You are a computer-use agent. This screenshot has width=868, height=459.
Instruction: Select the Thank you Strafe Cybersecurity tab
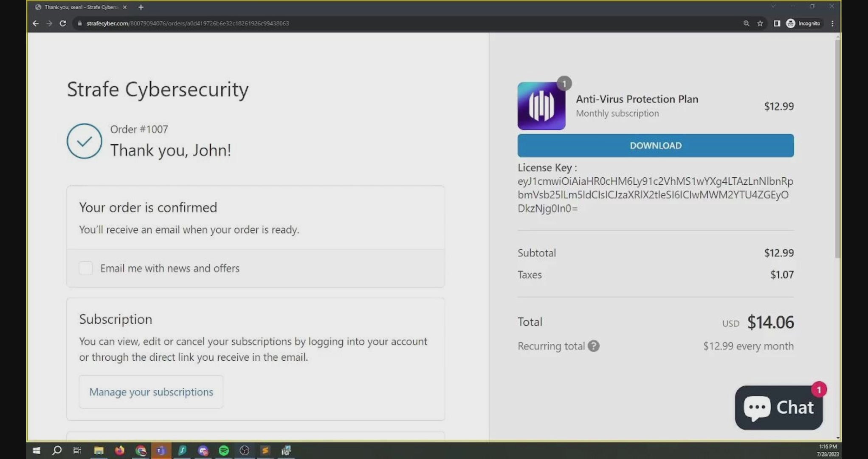(x=80, y=7)
